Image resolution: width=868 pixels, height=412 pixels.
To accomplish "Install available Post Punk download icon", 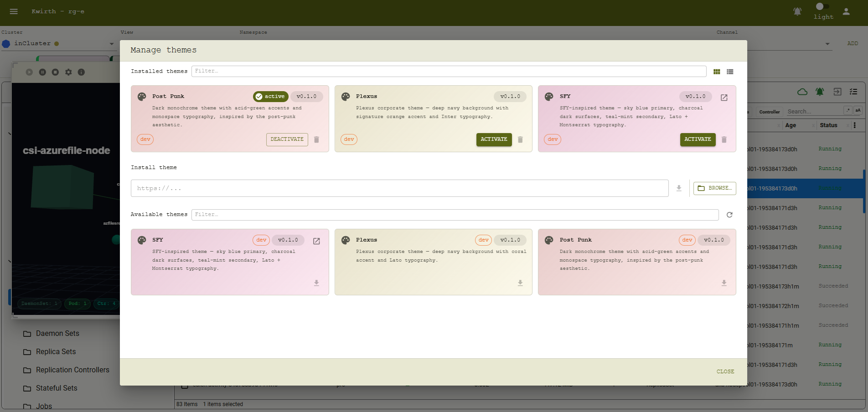I will pos(724,283).
